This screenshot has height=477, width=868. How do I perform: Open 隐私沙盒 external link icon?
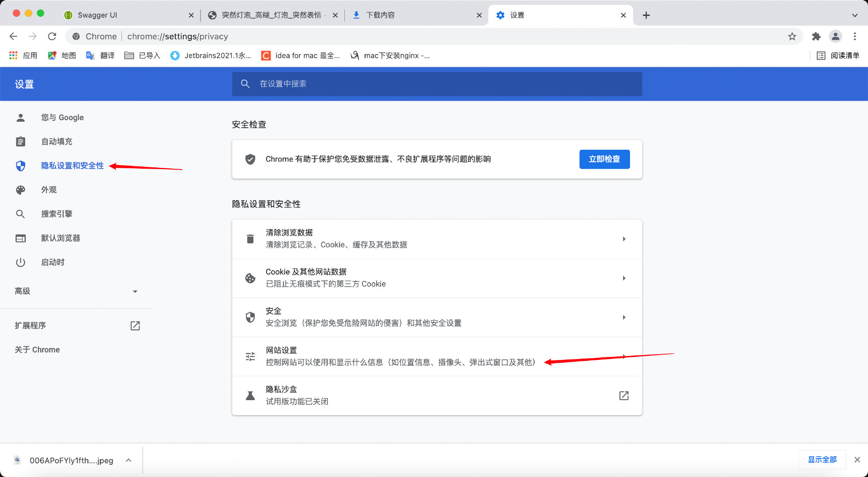pos(623,396)
